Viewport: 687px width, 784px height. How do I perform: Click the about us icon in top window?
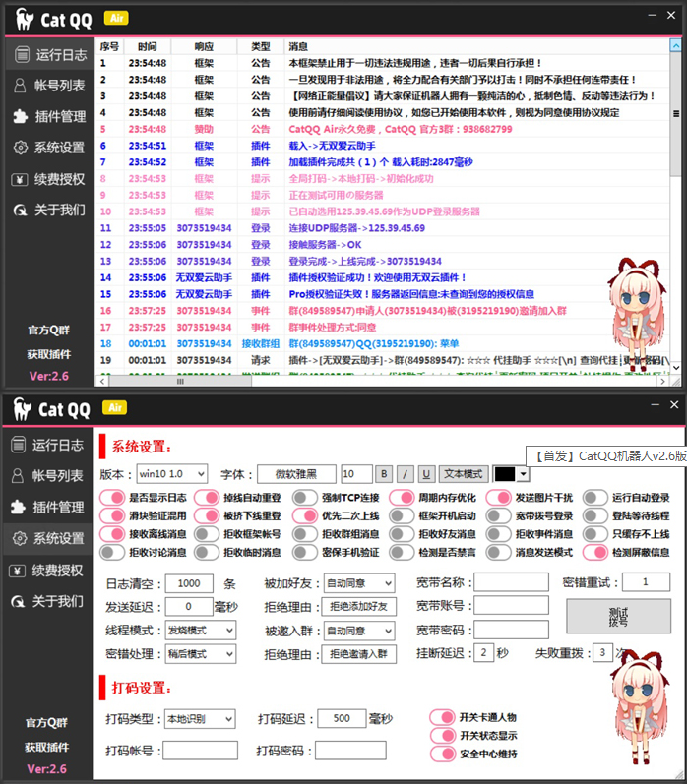pos(20,210)
